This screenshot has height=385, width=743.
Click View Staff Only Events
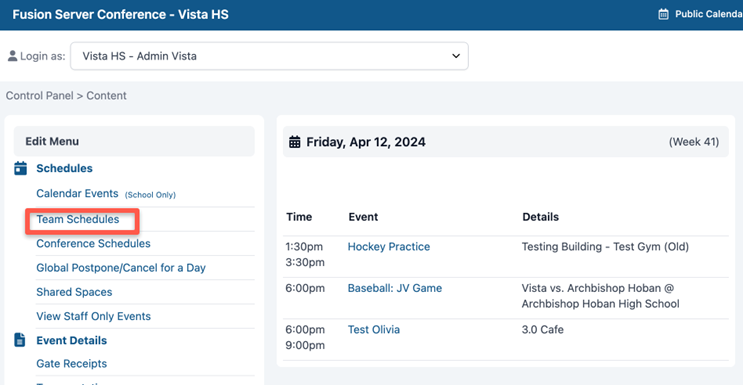tap(93, 316)
